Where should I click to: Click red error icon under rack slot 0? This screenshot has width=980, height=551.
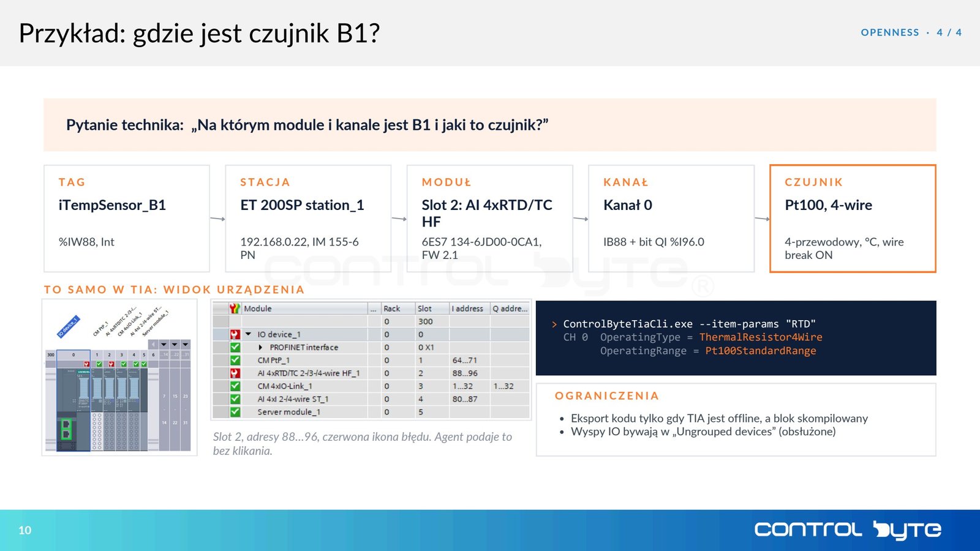click(87, 364)
